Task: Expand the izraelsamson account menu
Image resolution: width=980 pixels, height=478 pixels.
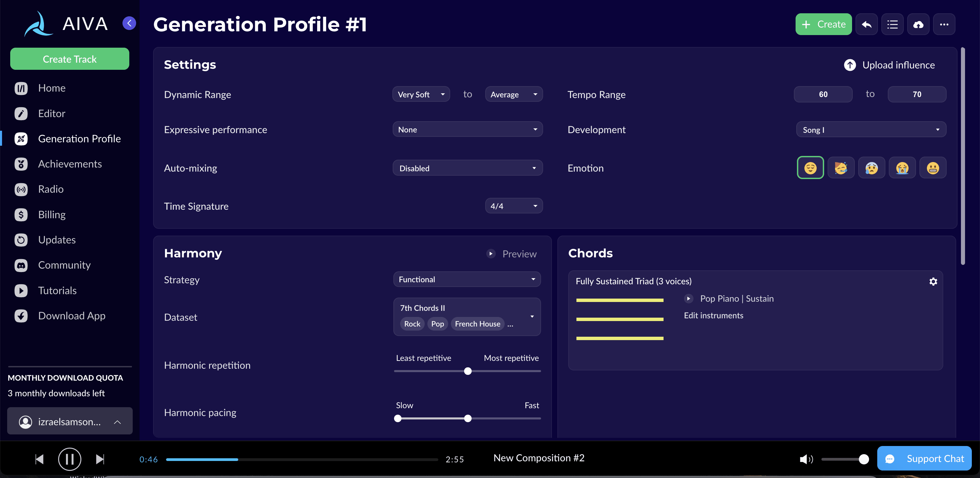Action: pos(70,421)
